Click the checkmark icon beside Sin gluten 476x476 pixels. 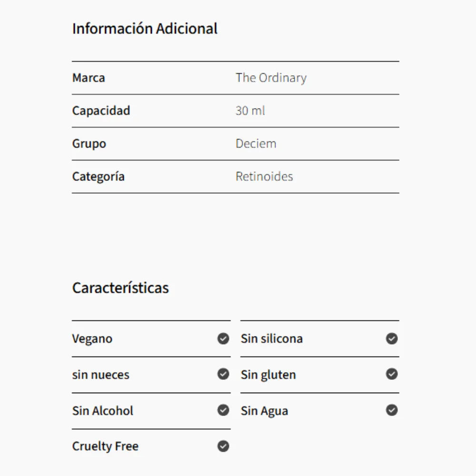[x=392, y=374]
